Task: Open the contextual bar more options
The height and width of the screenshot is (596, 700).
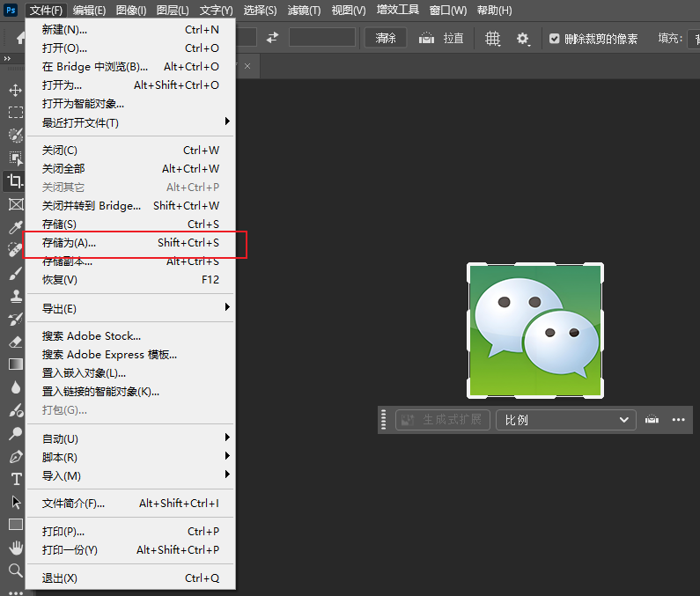Action: click(x=679, y=419)
